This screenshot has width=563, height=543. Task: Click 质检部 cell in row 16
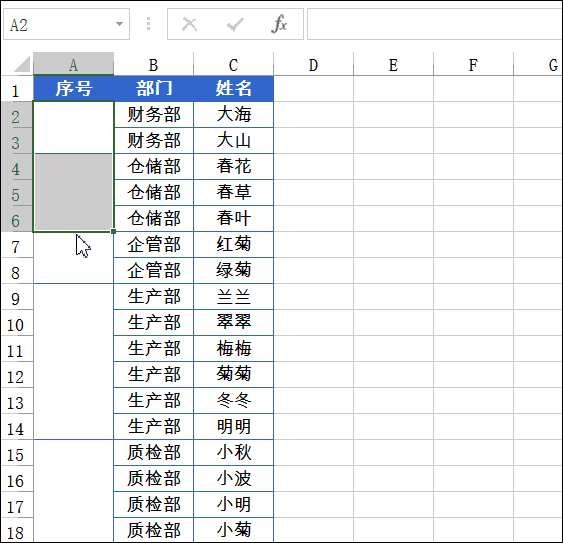(154, 479)
